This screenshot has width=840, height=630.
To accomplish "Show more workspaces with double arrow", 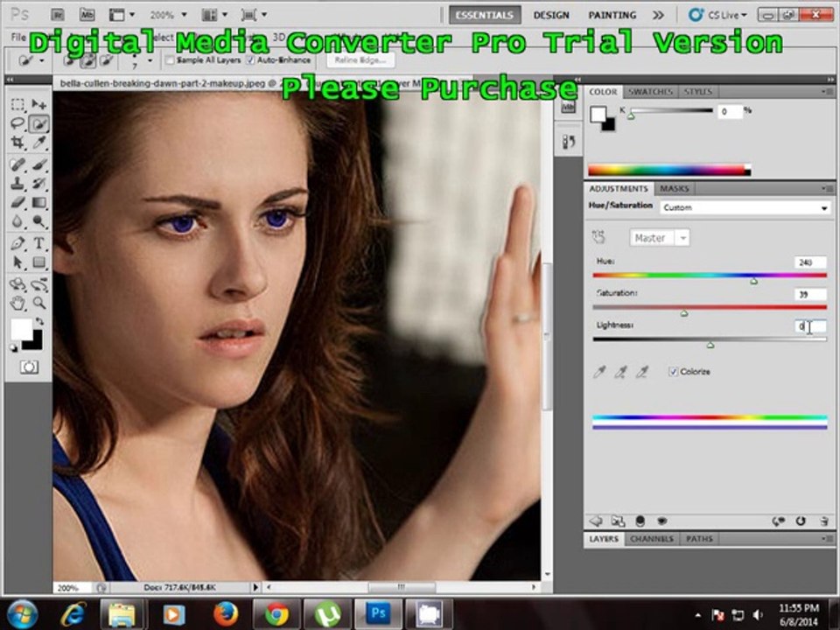I will click(x=658, y=15).
